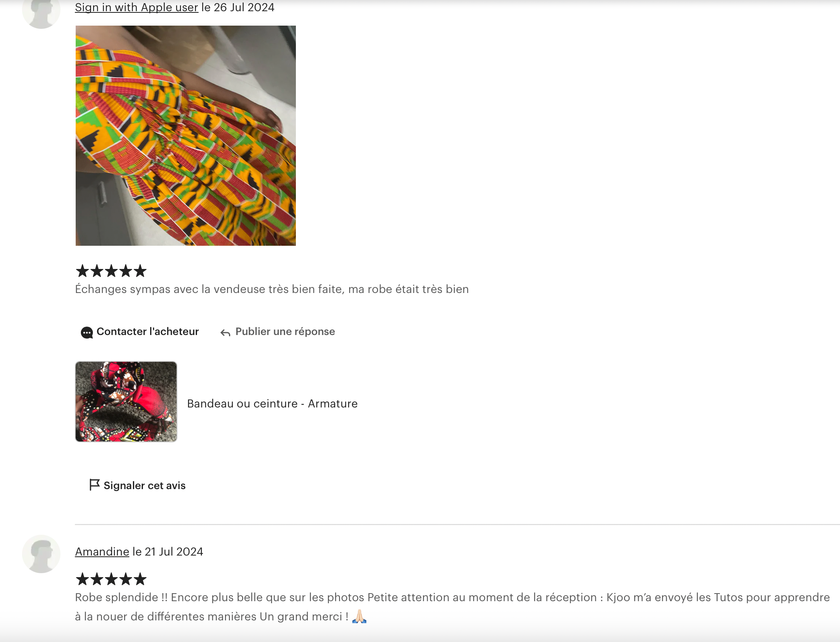Open the Bandeau ou ceinture - Armature listing title

point(272,403)
